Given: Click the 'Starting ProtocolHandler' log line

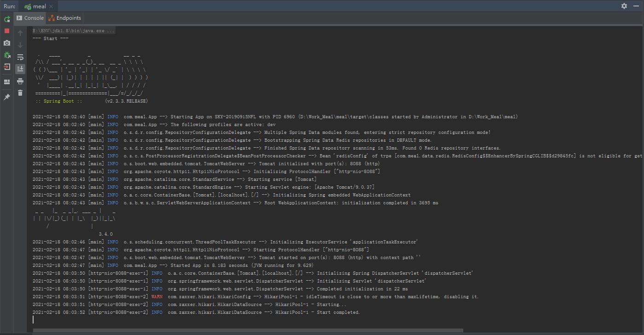Looking at the screenshot, I should (x=201, y=250).
